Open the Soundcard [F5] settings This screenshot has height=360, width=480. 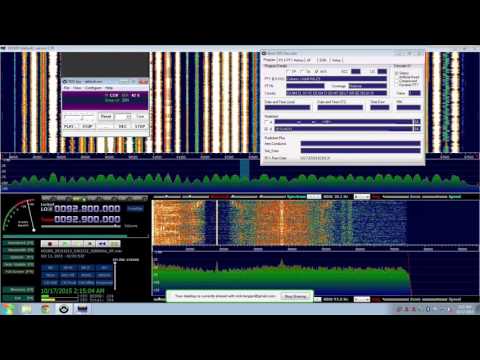coord(19,243)
